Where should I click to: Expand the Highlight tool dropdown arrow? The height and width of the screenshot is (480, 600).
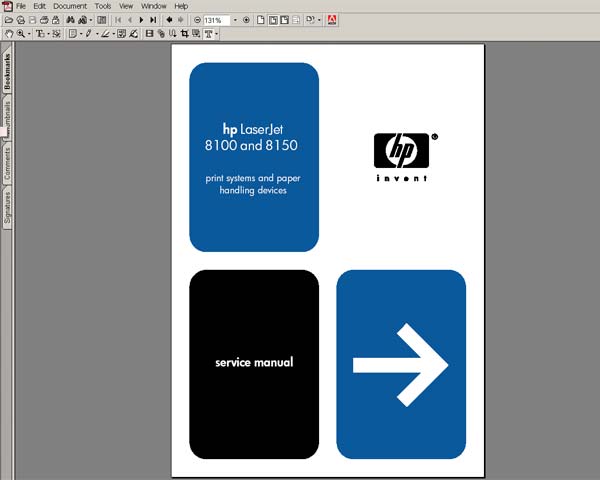pyautogui.click(x=114, y=34)
